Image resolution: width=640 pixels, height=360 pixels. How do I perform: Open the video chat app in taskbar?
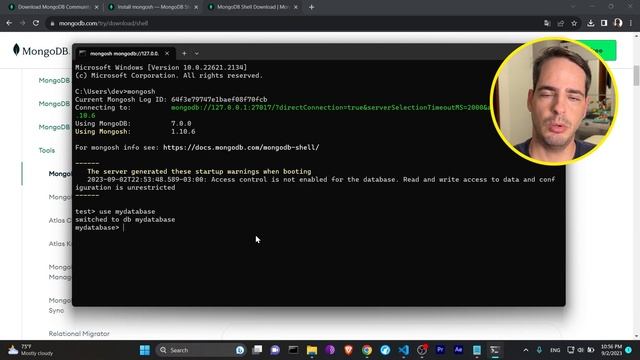[x=275, y=350]
